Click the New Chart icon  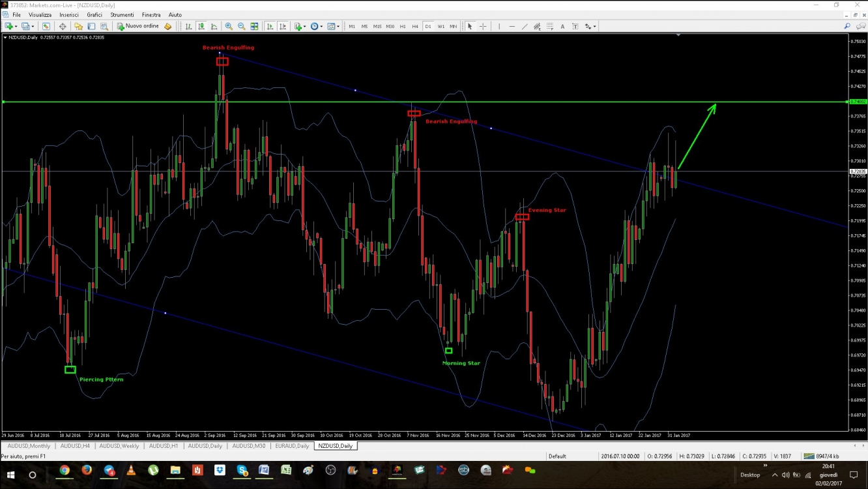tap(8, 26)
